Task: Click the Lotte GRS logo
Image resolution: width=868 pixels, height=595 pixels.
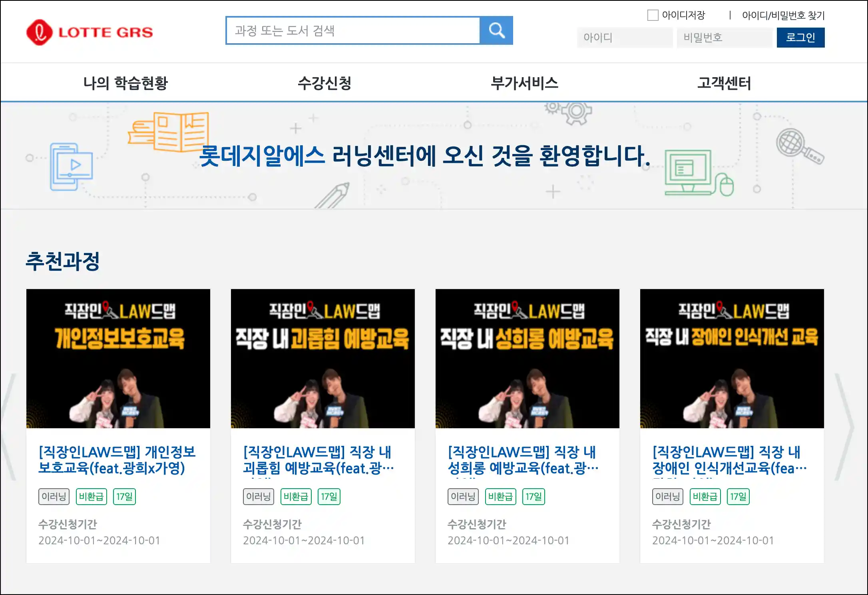Action: coord(90,32)
